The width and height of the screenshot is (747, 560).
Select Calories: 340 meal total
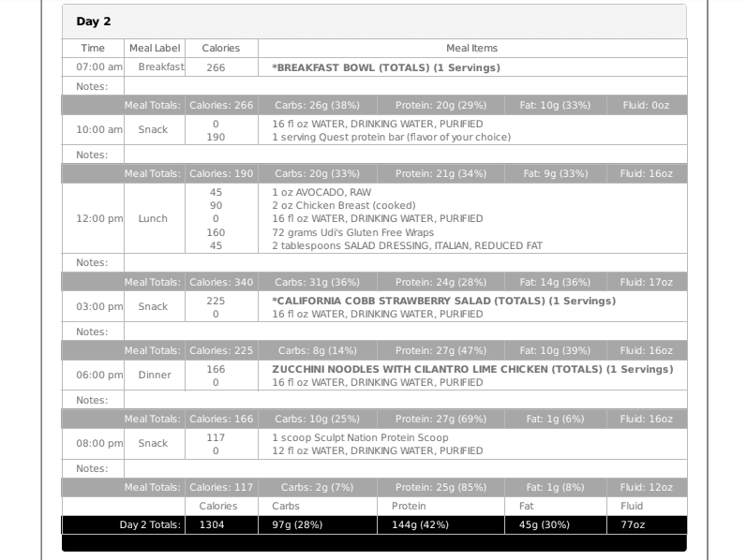pos(221,283)
